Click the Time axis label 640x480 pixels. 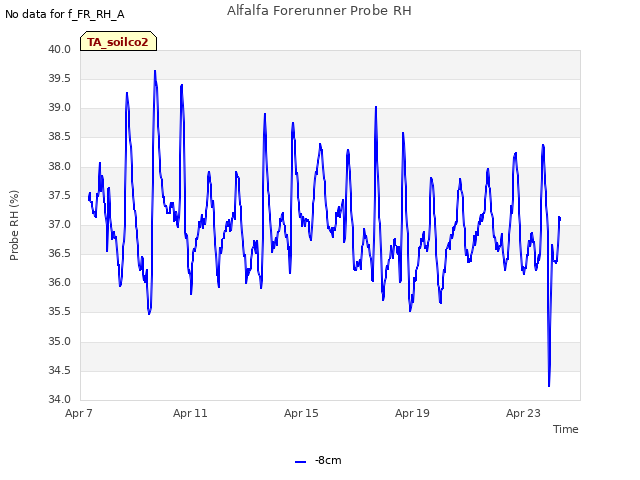(x=565, y=429)
